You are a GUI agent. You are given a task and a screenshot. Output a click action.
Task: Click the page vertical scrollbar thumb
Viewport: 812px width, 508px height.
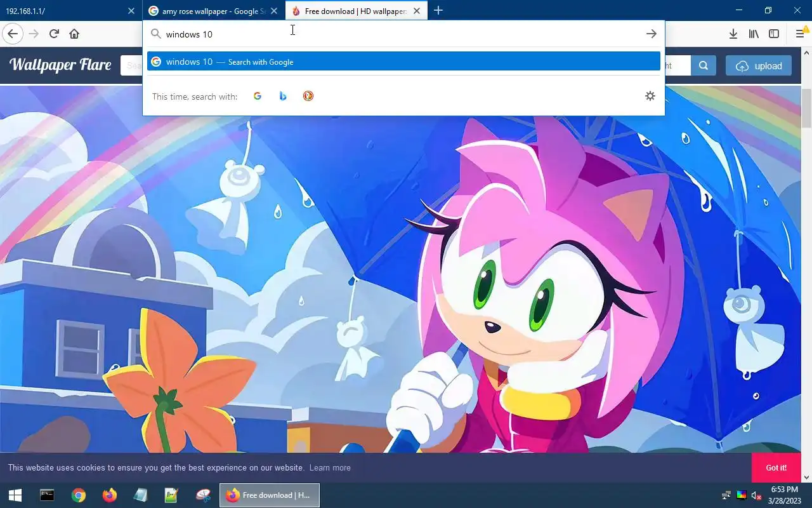click(x=806, y=109)
